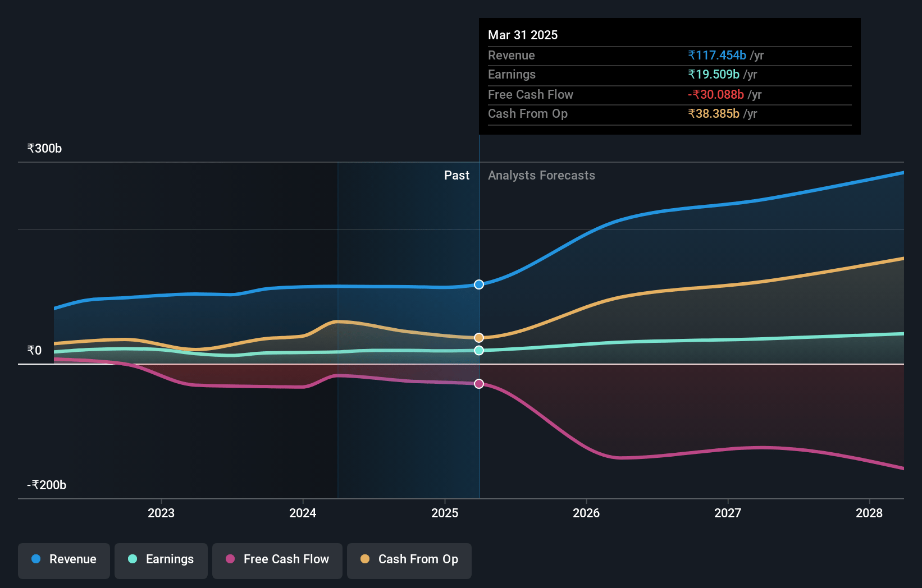Click the Analysts Forecasts label
The width and height of the screenshot is (922, 588).
pyautogui.click(x=541, y=175)
